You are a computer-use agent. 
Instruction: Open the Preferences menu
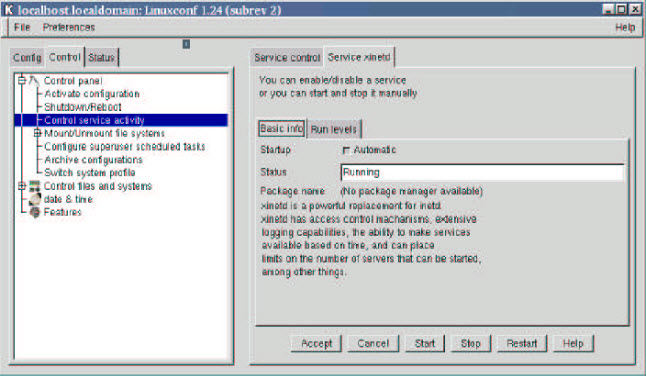pyautogui.click(x=69, y=27)
